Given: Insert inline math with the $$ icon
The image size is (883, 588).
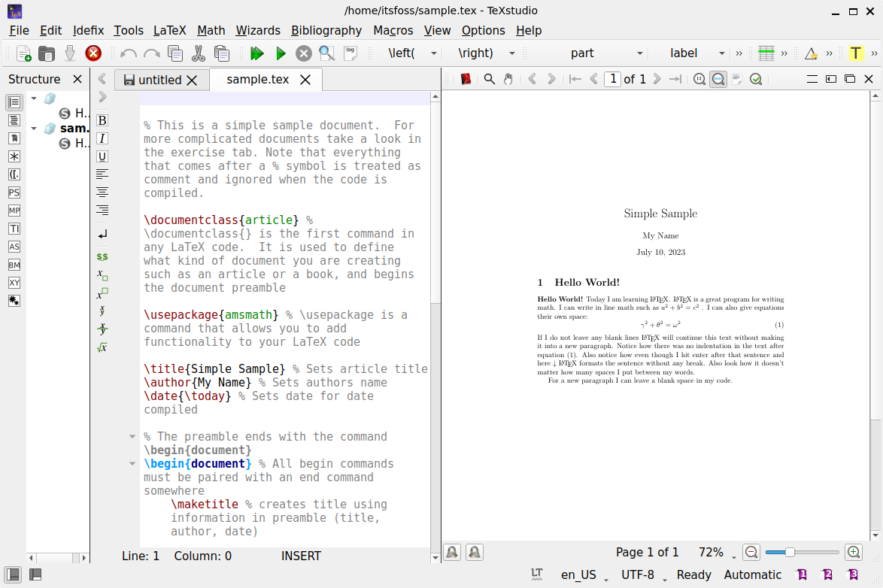Looking at the screenshot, I should (x=102, y=256).
